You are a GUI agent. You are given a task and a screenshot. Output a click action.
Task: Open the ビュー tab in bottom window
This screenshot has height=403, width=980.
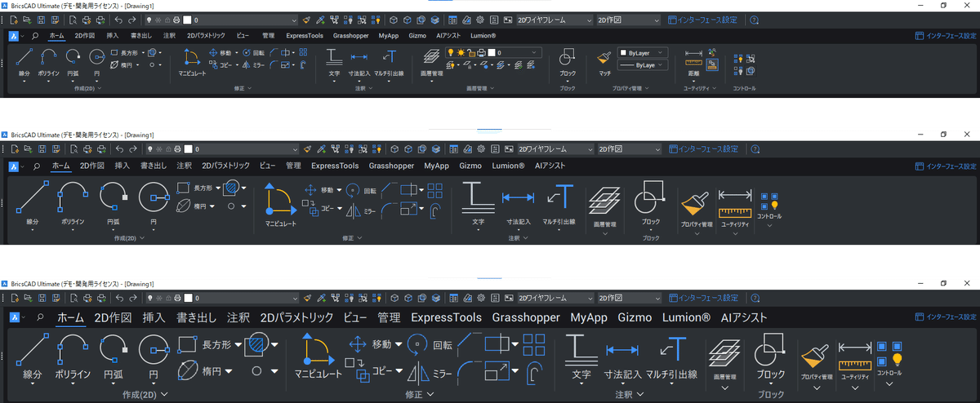coord(355,317)
